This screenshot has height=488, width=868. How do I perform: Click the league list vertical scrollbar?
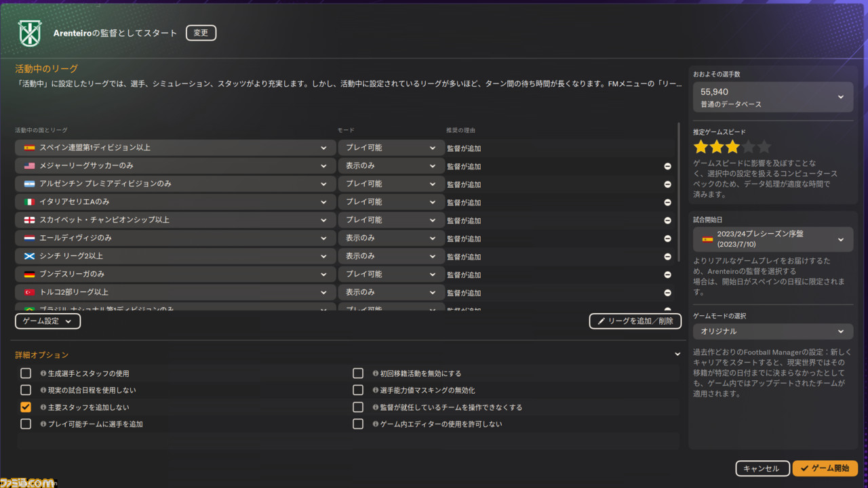point(679,192)
